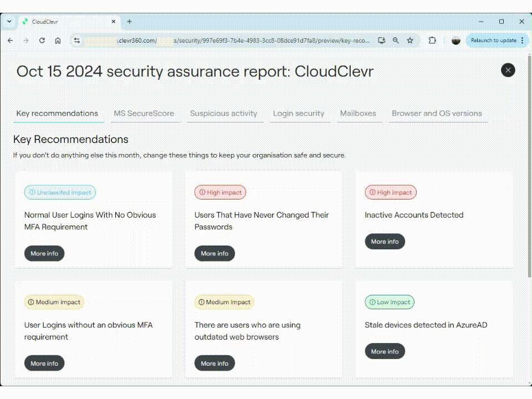The image size is (532, 399).
Task: More info on outdated web browsers
Action: 214,364
